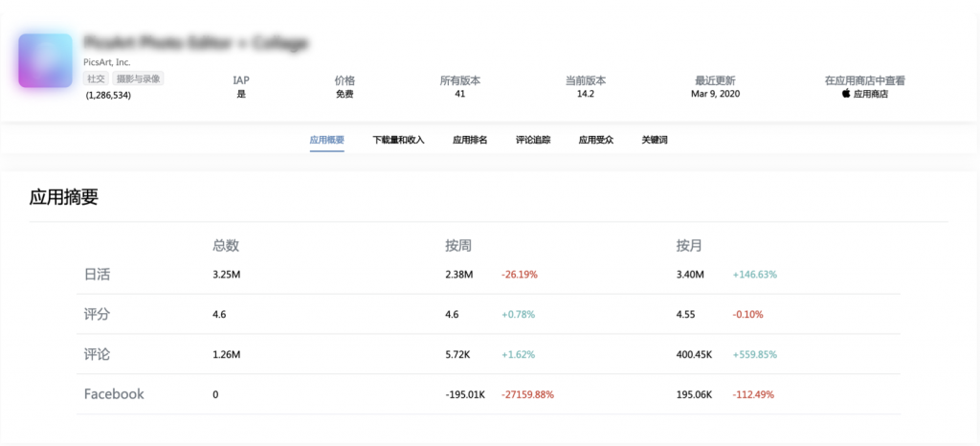The width and height of the screenshot is (980, 446).
Task: Click the -0.10% change value
Action: pos(747,314)
